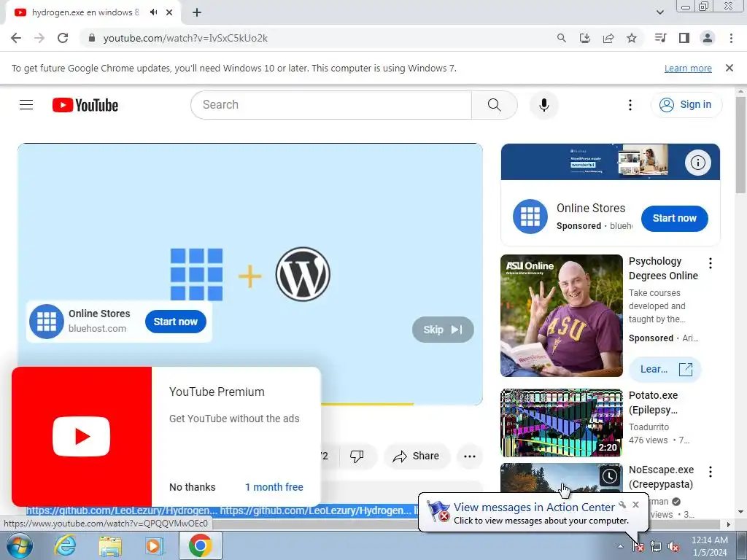Click the horizontal scrollbar right arrow
The image size is (747, 560).
[x=729, y=524]
